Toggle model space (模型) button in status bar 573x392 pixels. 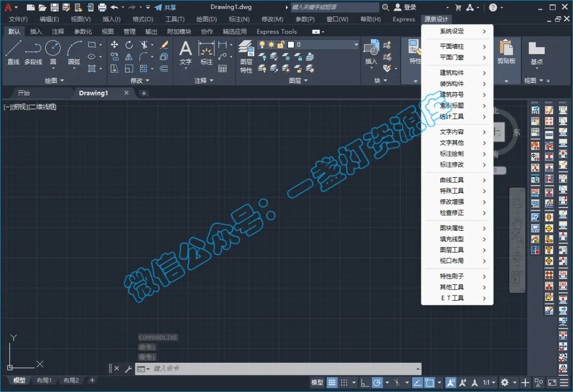click(x=317, y=382)
